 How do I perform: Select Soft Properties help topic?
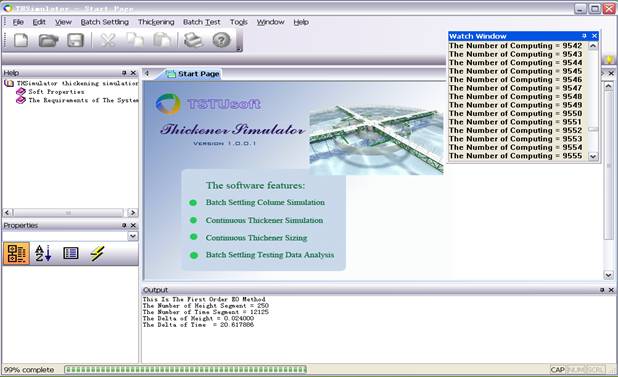(56, 92)
